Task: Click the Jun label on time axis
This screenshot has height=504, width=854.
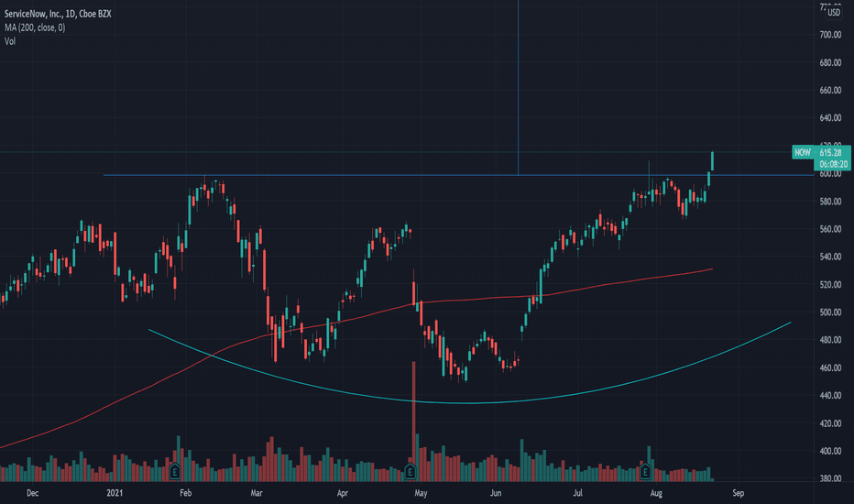Action: [x=496, y=493]
